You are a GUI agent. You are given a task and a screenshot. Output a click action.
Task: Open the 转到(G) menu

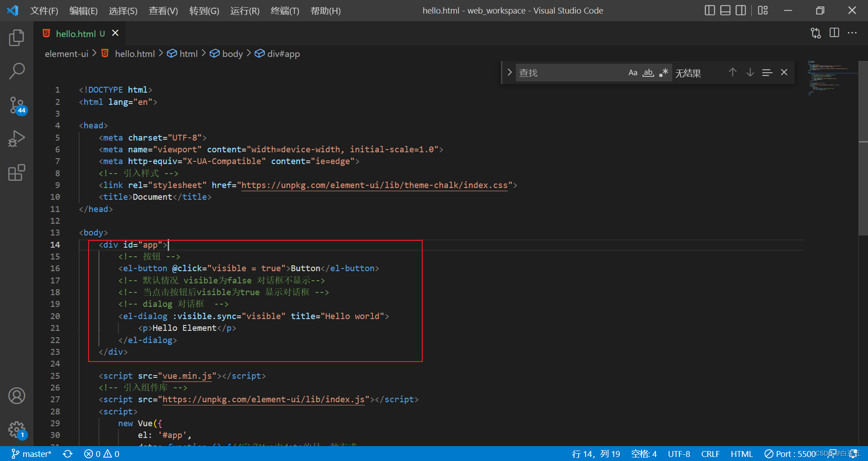(x=204, y=10)
